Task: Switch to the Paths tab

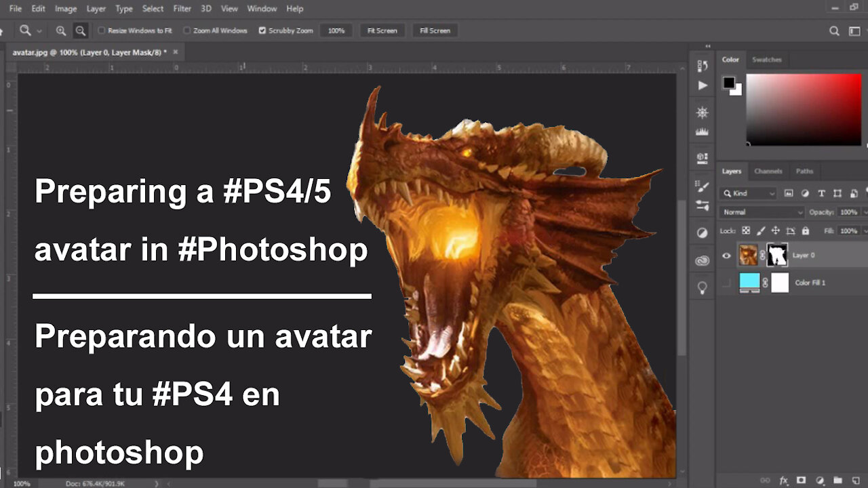Action: click(x=805, y=171)
